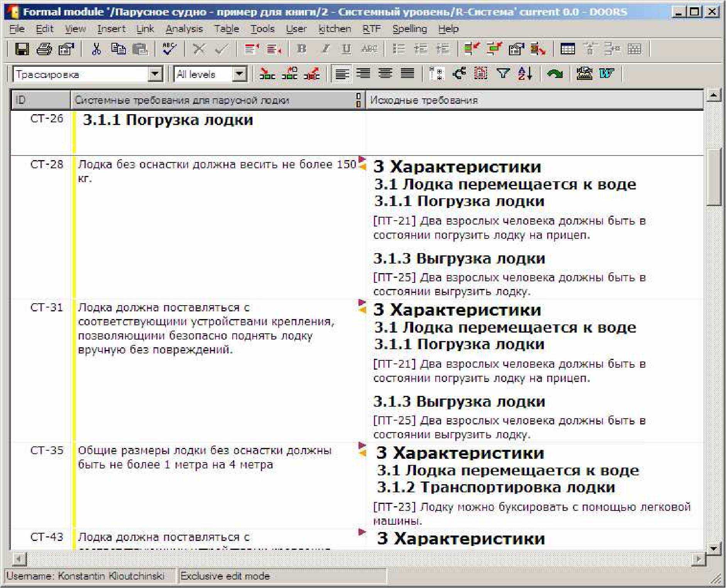Click the Save floppy disk icon
Viewport: 727px width, 588px height.
coord(22,49)
